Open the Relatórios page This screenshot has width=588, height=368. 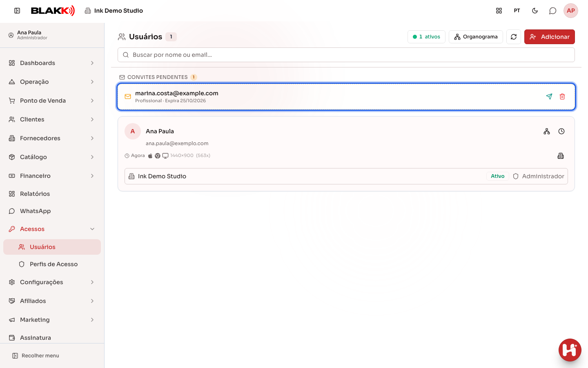click(52, 194)
